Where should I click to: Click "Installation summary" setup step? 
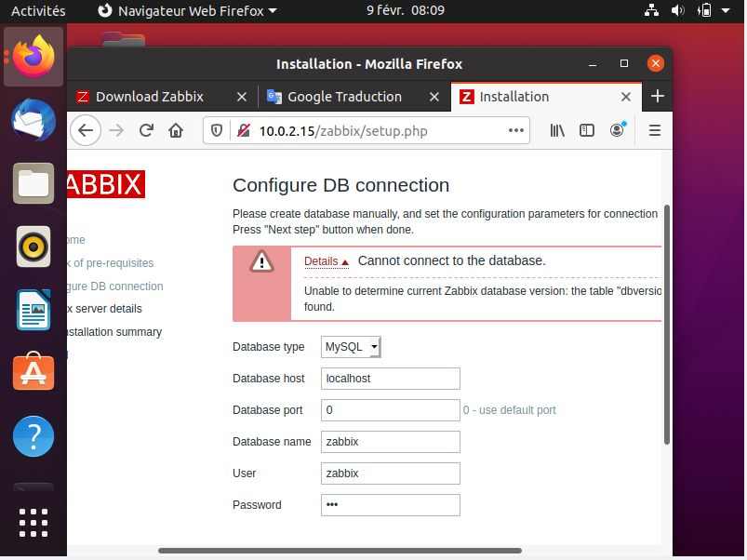pyautogui.click(x=114, y=332)
